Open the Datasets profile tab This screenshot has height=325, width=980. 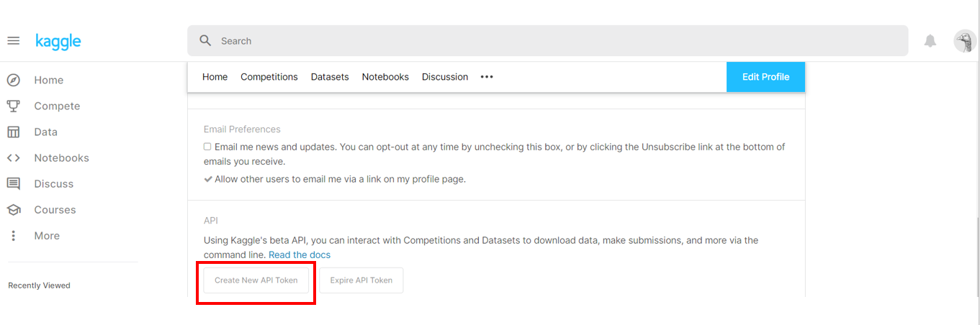click(330, 77)
